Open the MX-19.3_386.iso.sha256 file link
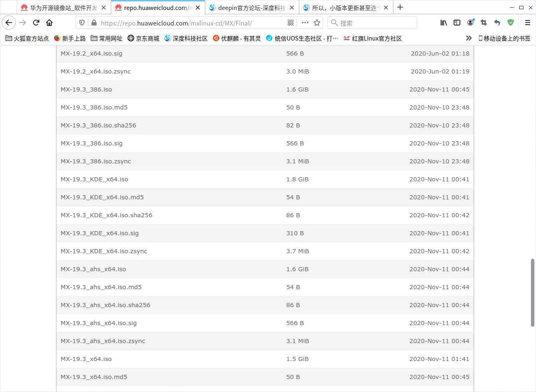The height and width of the screenshot is (392, 536). coord(98,125)
